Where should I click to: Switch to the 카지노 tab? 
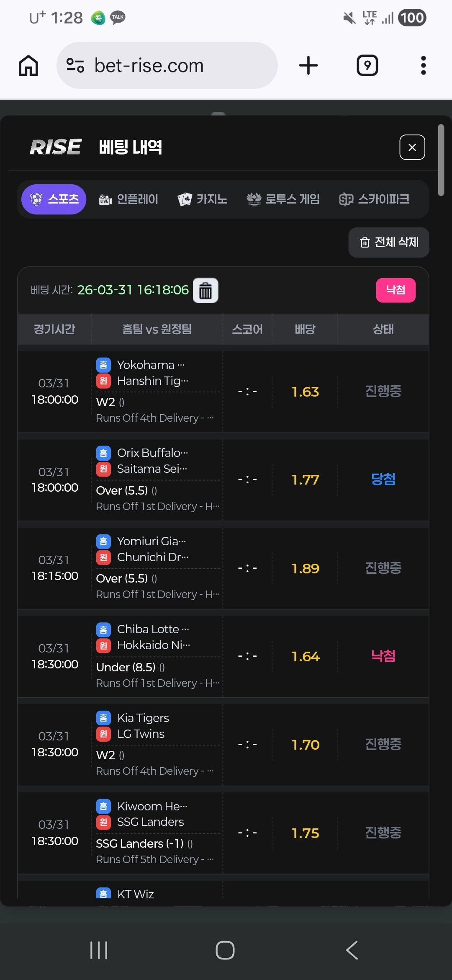[x=203, y=199]
